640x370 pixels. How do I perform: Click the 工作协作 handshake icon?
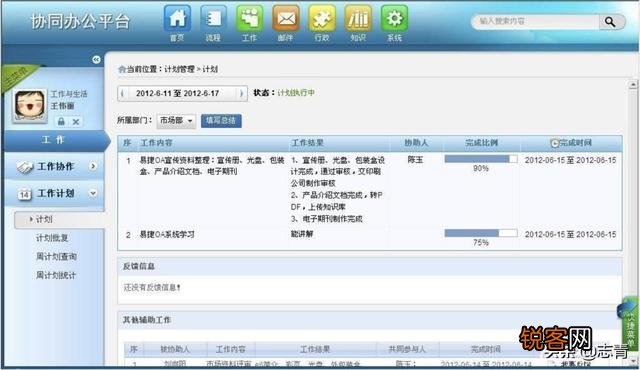coord(25,167)
